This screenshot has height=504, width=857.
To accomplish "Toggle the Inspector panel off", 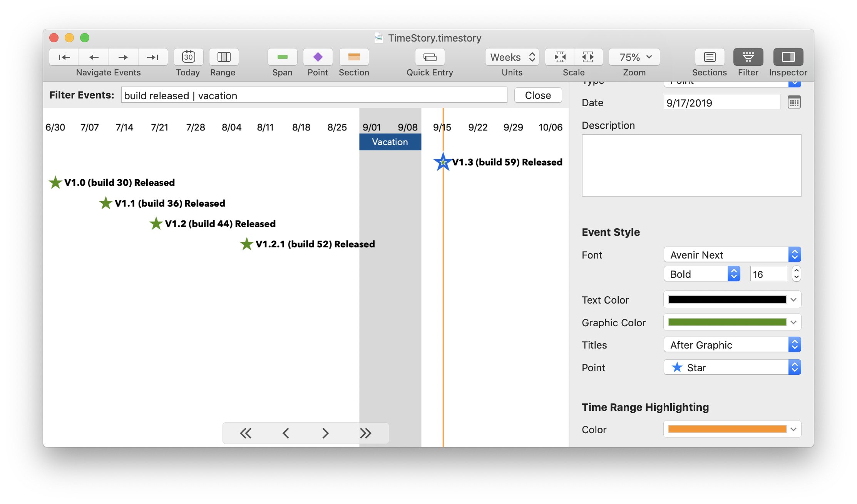I will [x=788, y=57].
